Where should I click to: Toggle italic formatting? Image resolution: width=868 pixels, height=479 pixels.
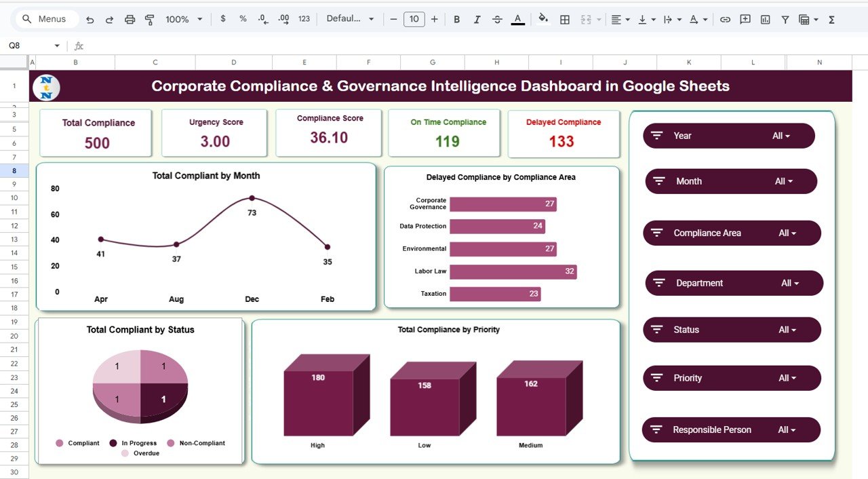[477, 19]
